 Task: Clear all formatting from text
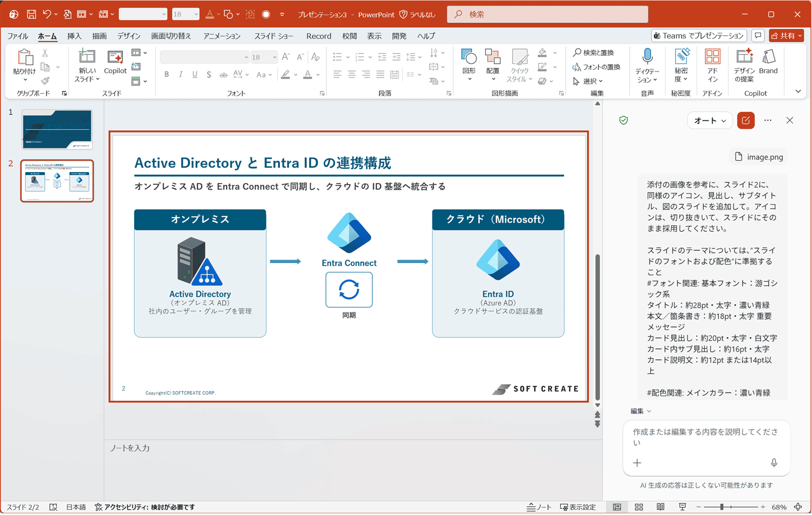[x=316, y=57]
